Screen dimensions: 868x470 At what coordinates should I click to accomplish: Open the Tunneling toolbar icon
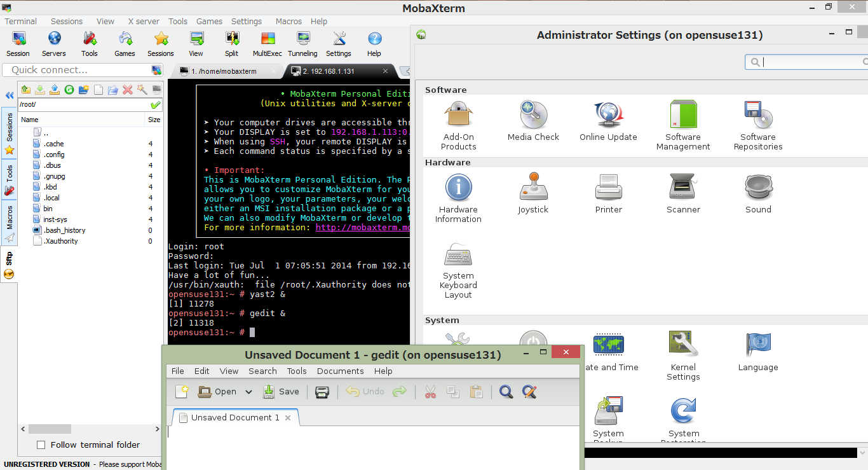point(302,44)
